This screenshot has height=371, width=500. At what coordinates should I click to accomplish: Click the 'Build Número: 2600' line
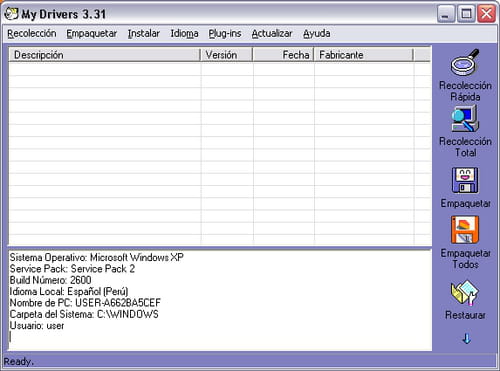(x=50, y=280)
